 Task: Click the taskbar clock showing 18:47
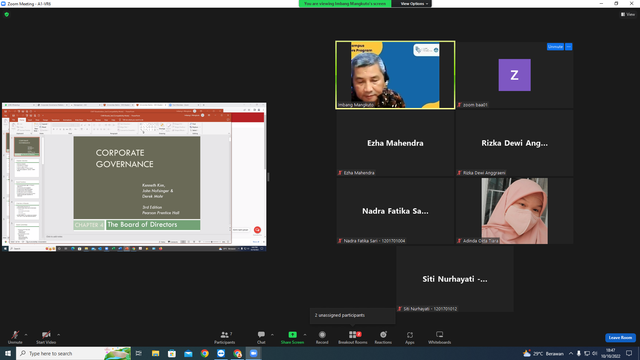click(x=611, y=353)
